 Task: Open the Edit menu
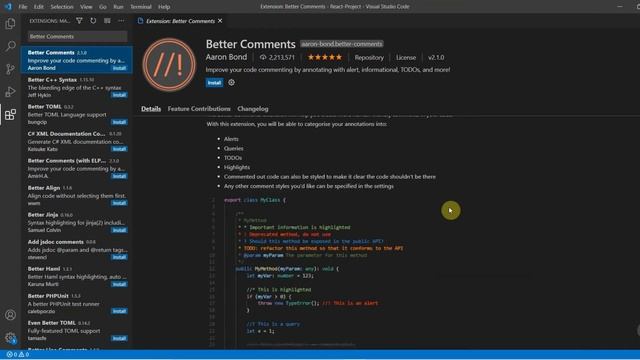pyautogui.click(x=39, y=7)
